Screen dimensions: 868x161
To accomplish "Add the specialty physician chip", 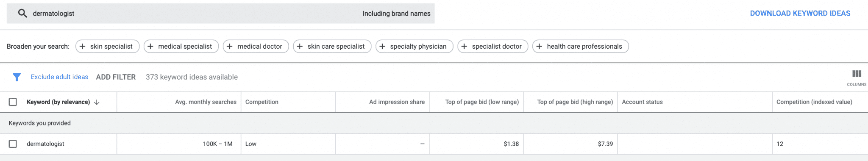I will (x=414, y=46).
